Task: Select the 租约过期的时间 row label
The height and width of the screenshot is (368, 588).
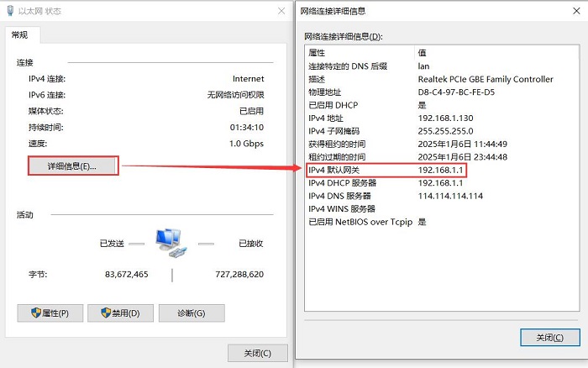Action: (337, 157)
